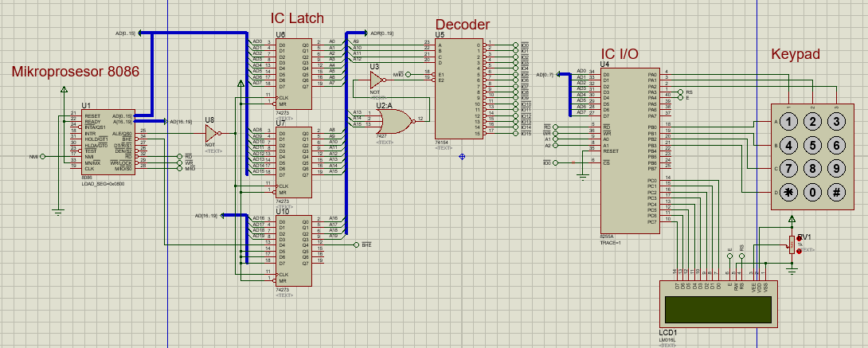The image size is (868, 348).
Task: Click the RS terminal at pin PA3
Action: coord(682,92)
